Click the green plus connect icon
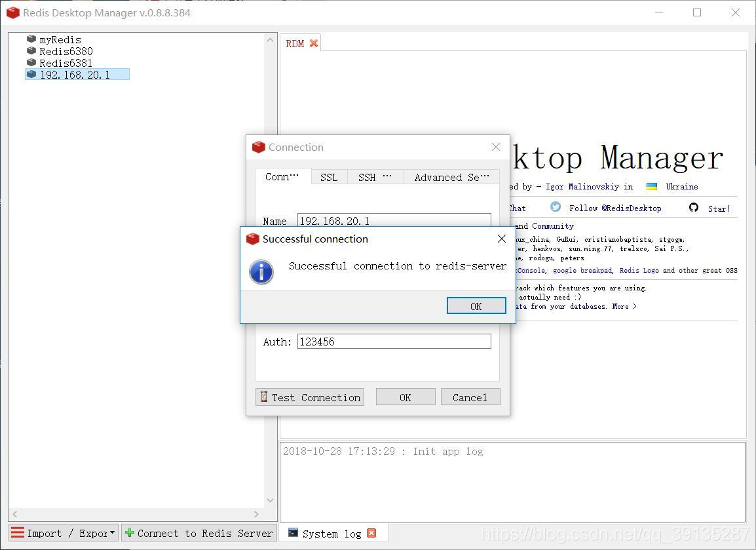The width and height of the screenshot is (756, 550). tap(129, 533)
